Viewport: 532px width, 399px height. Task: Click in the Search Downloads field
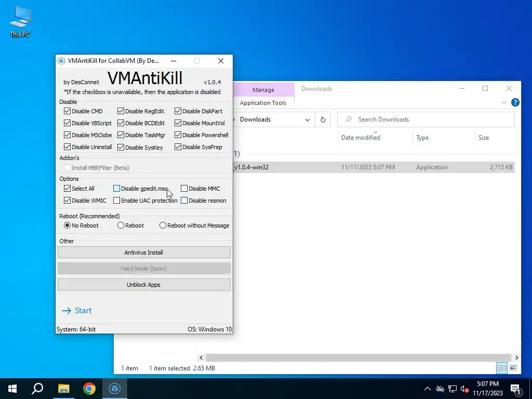(426, 119)
